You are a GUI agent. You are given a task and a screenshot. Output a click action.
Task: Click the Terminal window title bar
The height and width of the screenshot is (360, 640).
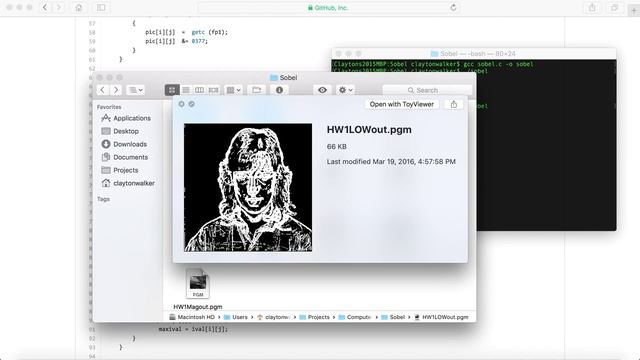click(473, 53)
